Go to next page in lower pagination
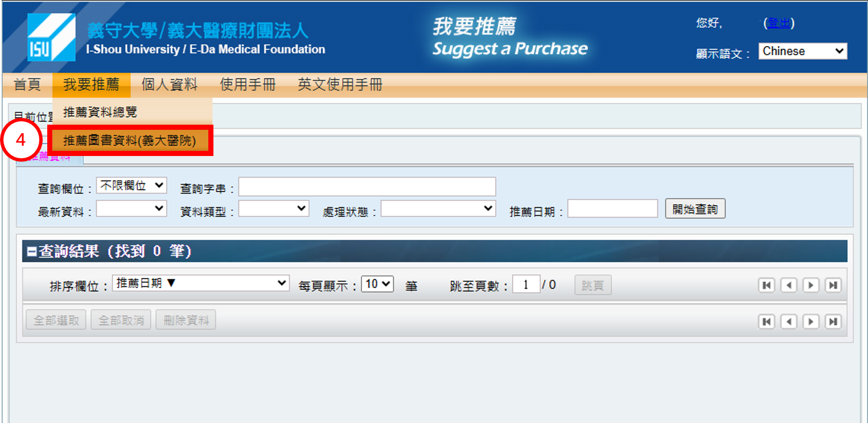868x423 pixels. tap(811, 322)
